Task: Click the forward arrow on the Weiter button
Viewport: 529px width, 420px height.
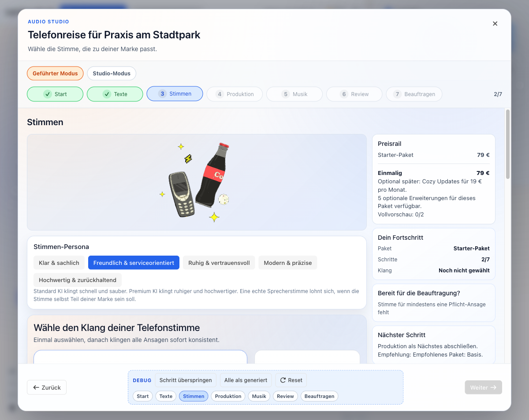Action: click(493, 387)
